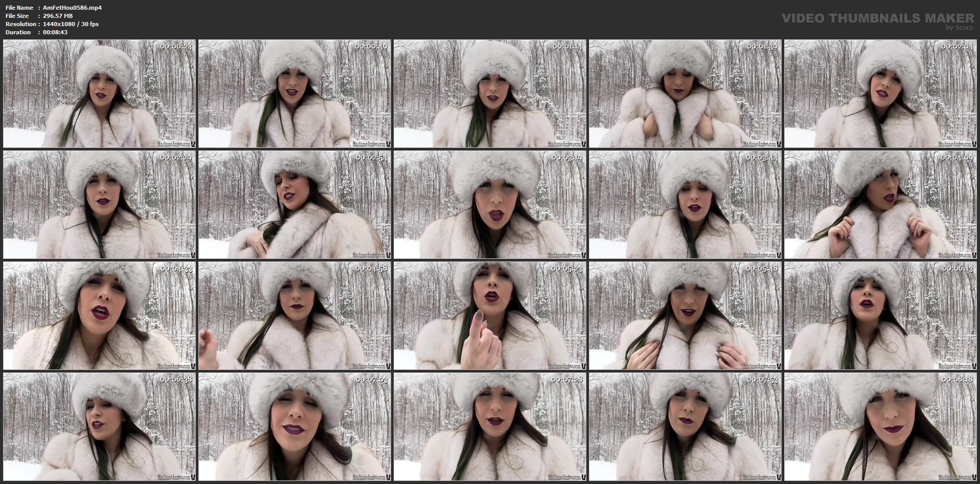The image size is (980, 484).
Task: Pick the 00:04:58 video frame
Action: point(294,316)
